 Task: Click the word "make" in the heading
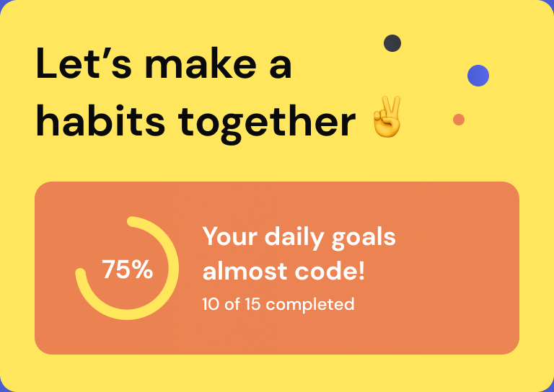(x=197, y=65)
